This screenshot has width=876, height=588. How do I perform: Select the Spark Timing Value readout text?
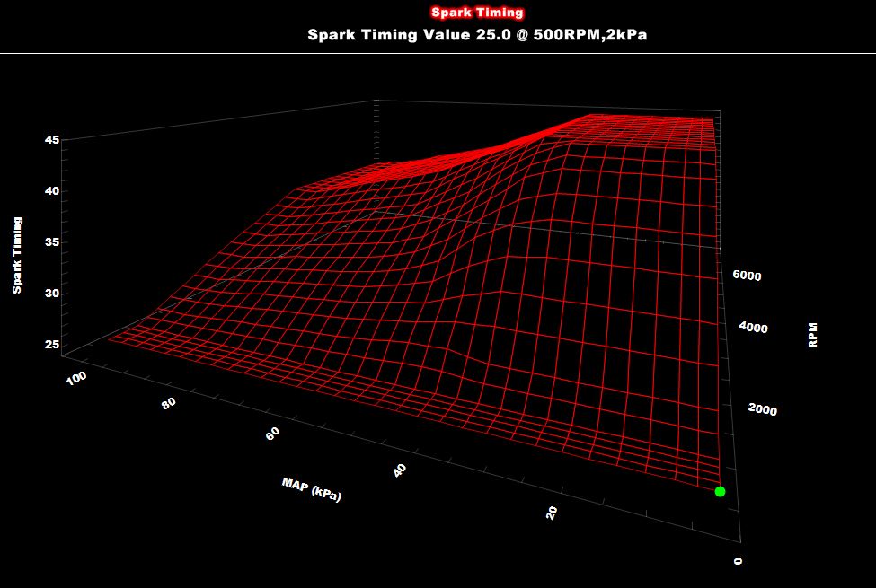tap(477, 35)
